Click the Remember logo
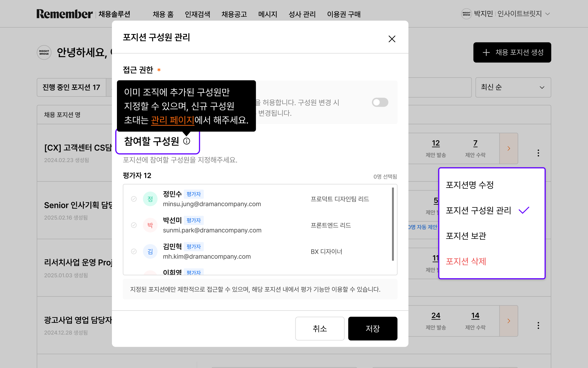 point(65,14)
